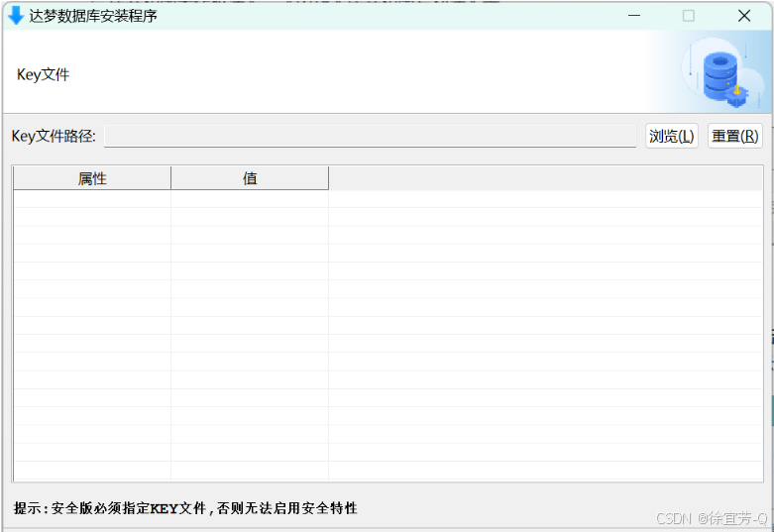
Task: Click the Key文件 heading text
Action: [44, 74]
